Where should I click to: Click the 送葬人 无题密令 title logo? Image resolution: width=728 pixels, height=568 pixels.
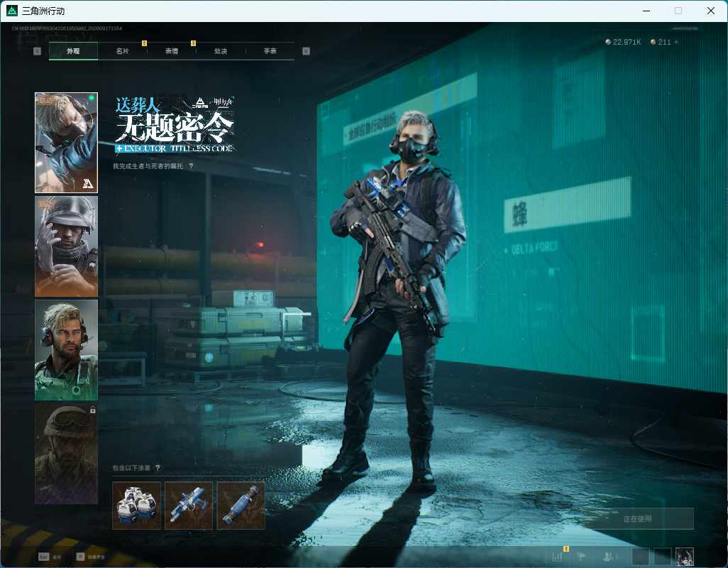tap(175, 124)
